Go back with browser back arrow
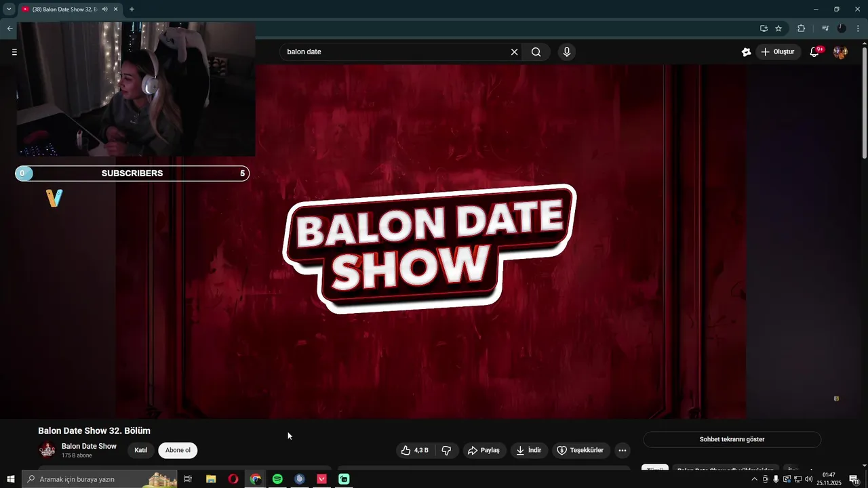868x488 pixels. pyautogui.click(x=9, y=28)
